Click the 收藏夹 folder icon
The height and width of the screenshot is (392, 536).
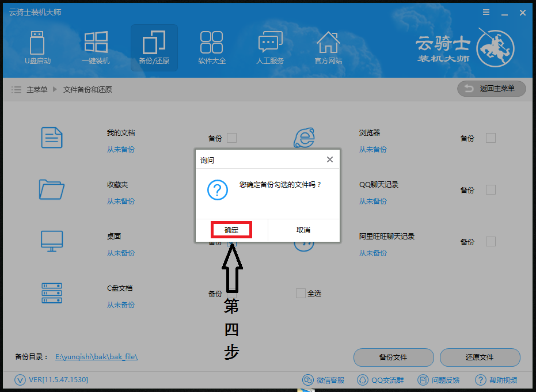[52, 189]
